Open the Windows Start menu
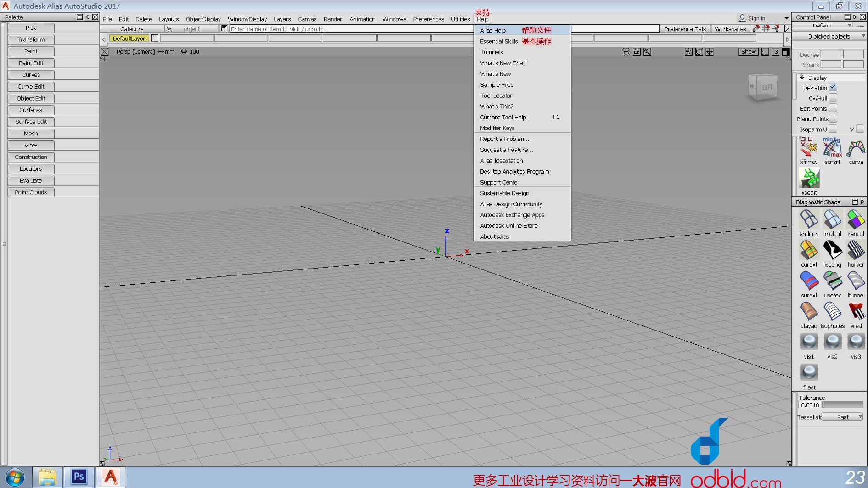Screen dimensions: 868x488 (x=15, y=477)
